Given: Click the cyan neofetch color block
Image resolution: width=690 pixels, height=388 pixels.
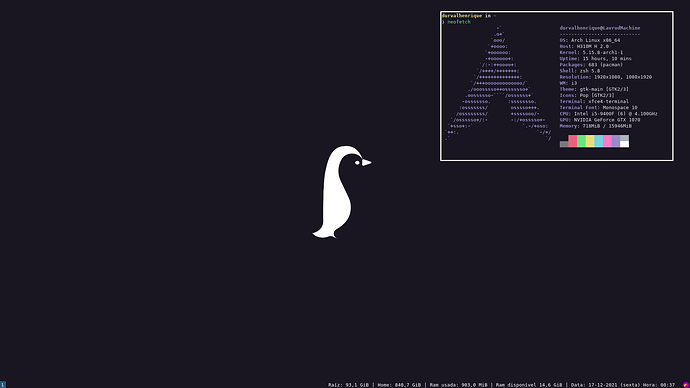Looking at the screenshot, I should click(x=598, y=141).
